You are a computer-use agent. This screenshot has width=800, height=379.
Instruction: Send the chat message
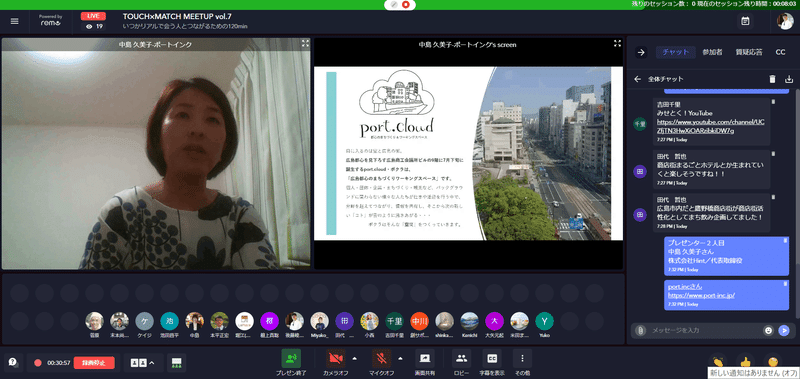click(784, 331)
